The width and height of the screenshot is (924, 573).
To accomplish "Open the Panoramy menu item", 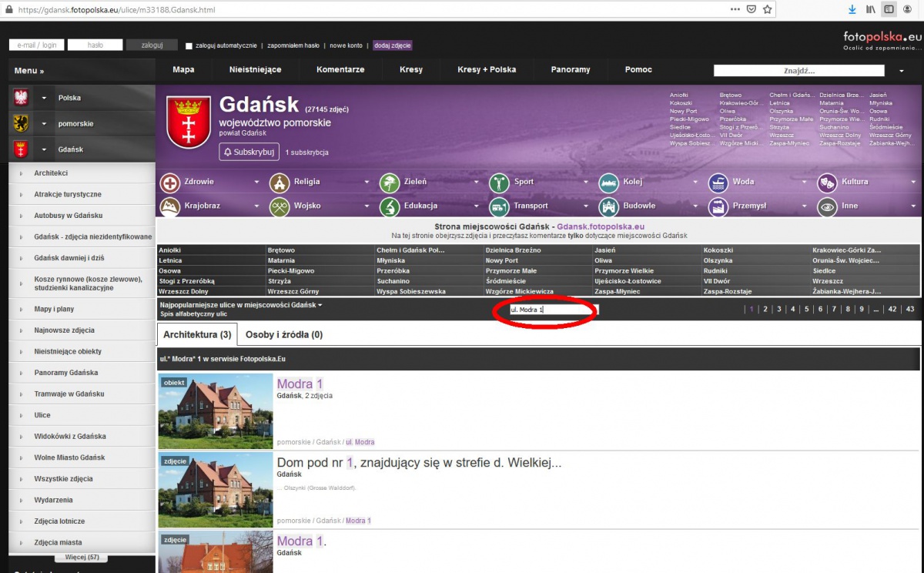I will click(x=570, y=69).
